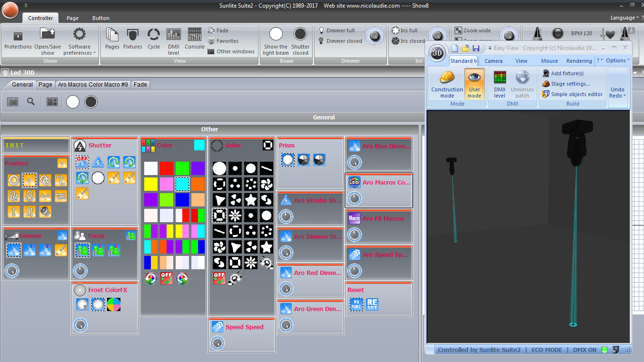Open the Language dropdown
This screenshot has height=362, width=644.
(x=625, y=18)
